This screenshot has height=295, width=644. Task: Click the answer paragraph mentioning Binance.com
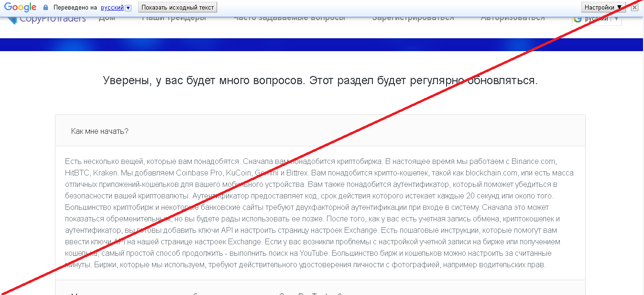(x=319, y=213)
